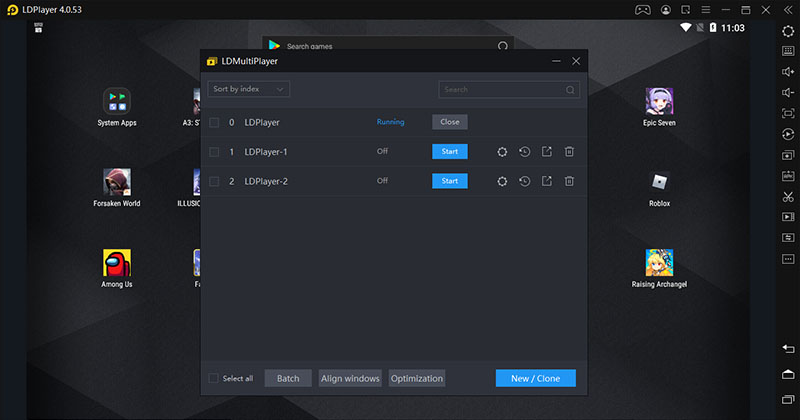
Task: Toggle fullscreen from the sidebar
Action: point(788,113)
